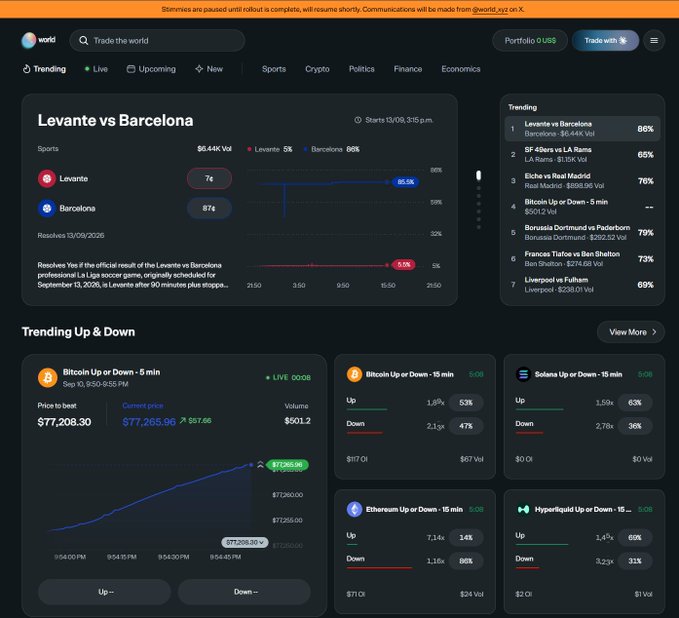
Task: Open trending item Borussia Dortmund vs Paderborn
Action: coord(582,233)
